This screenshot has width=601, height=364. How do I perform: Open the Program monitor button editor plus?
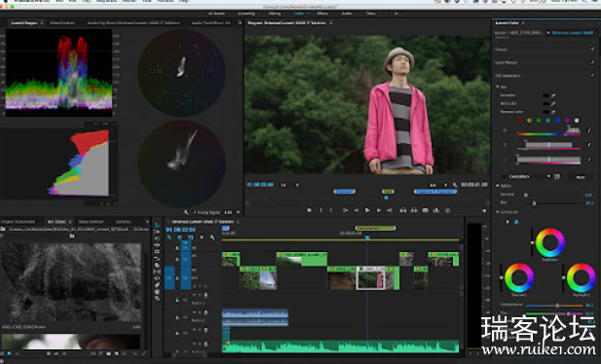(484, 211)
